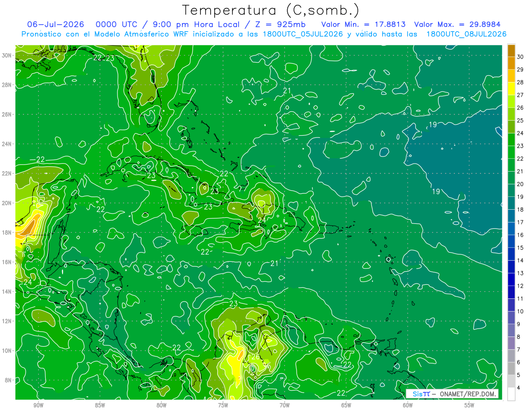Image resolution: width=532 pixels, height=411 pixels.
Task: Click the "70W" longitude axis label
Action: click(285, 406)
